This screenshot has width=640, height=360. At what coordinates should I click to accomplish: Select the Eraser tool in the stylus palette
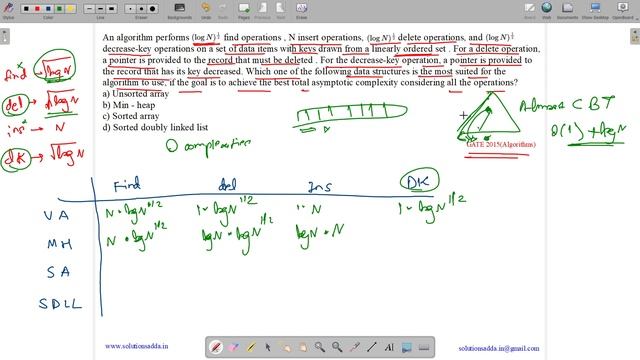point(233,347)
